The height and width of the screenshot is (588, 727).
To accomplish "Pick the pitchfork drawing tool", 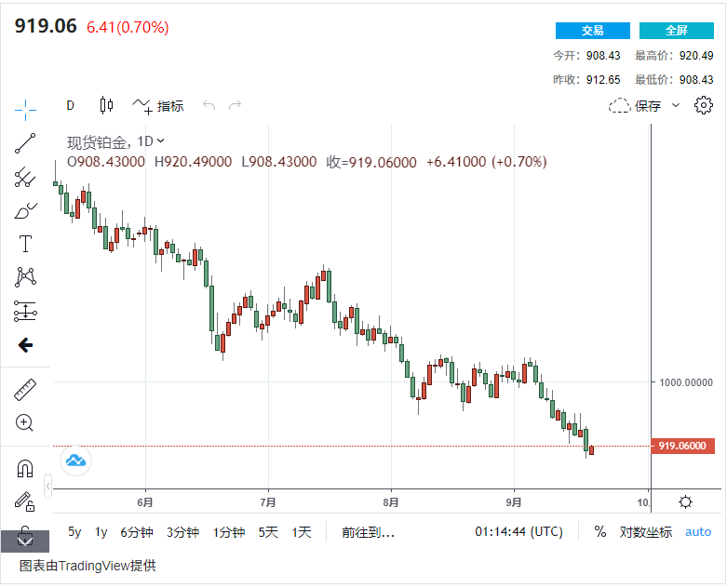I will 25,178.
